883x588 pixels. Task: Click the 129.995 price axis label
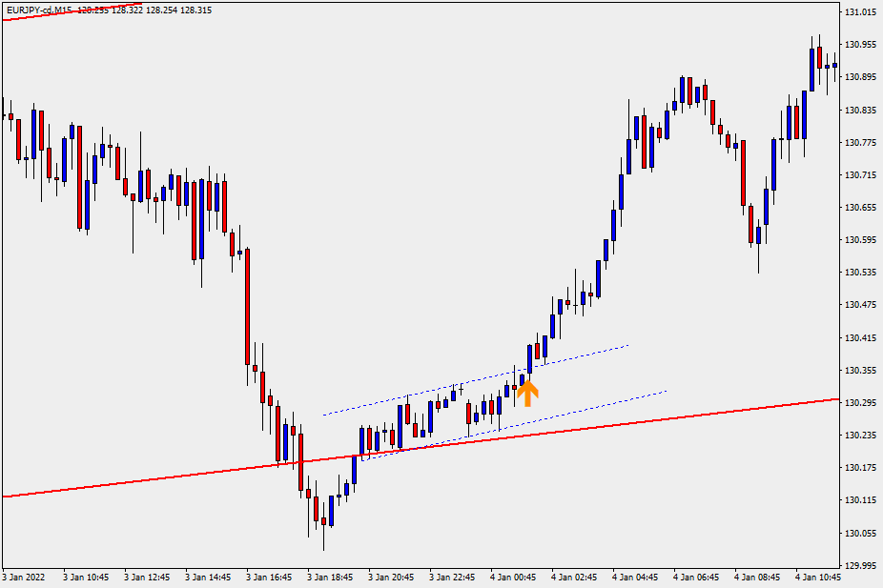click(x=861, y=565)
